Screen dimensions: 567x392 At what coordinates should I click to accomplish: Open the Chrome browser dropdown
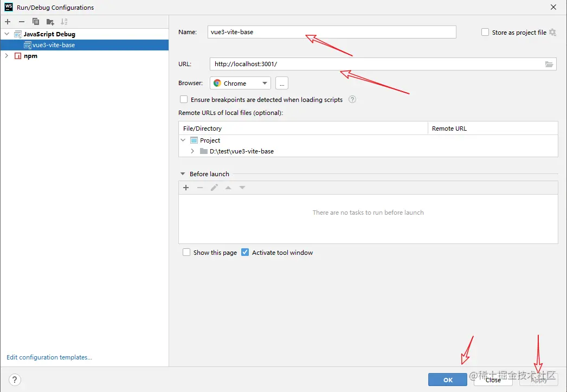point(265,83)
